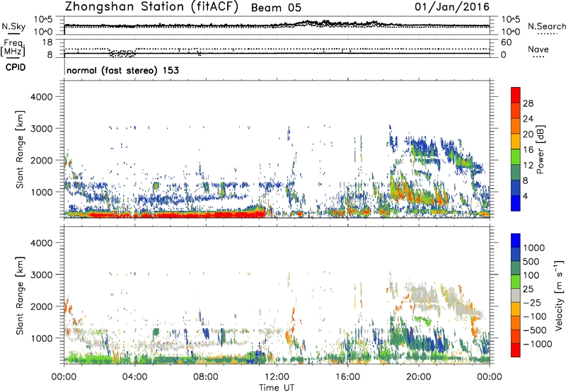Pick the red top segment of power colorbar
The width and height of the screenshot is (566, 392).
point(516,96)
